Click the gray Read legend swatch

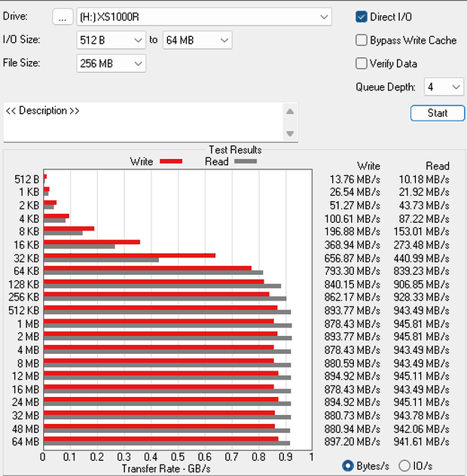tap(246, 161)
